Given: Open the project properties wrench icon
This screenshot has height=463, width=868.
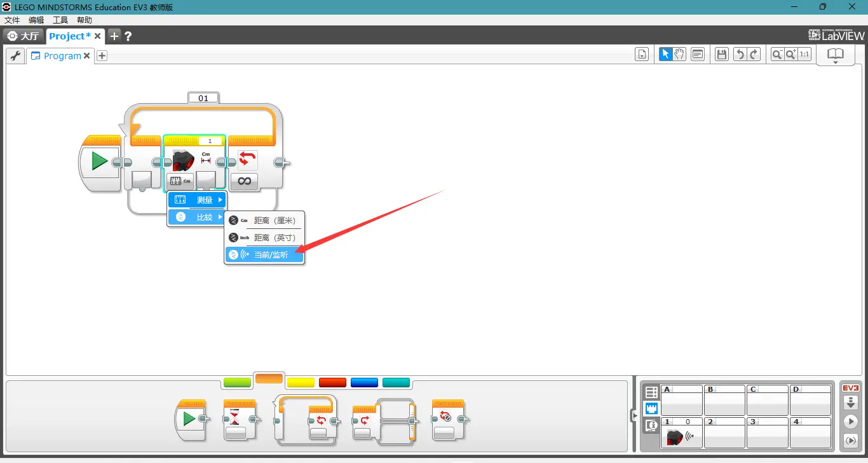Looking at the screenshot, I should 15,56.
